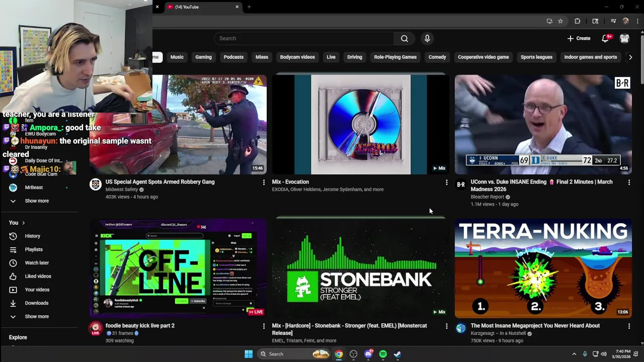Toggle the taskbar microphone tray icon
The height and width of the screenshot is (362, 644).
point(585,354)
